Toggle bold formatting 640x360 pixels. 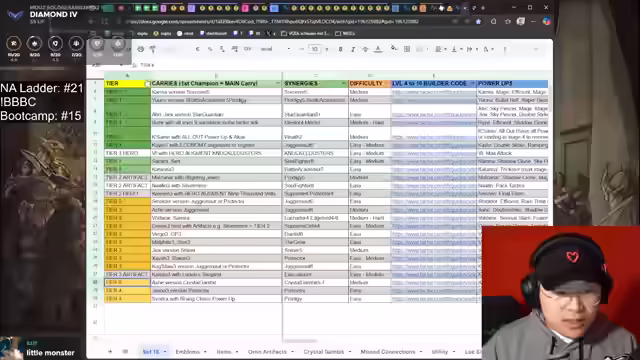[340, 49]
